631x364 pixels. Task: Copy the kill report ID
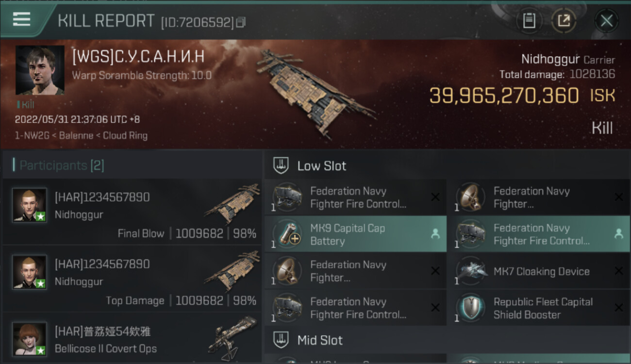pos(241,22)
